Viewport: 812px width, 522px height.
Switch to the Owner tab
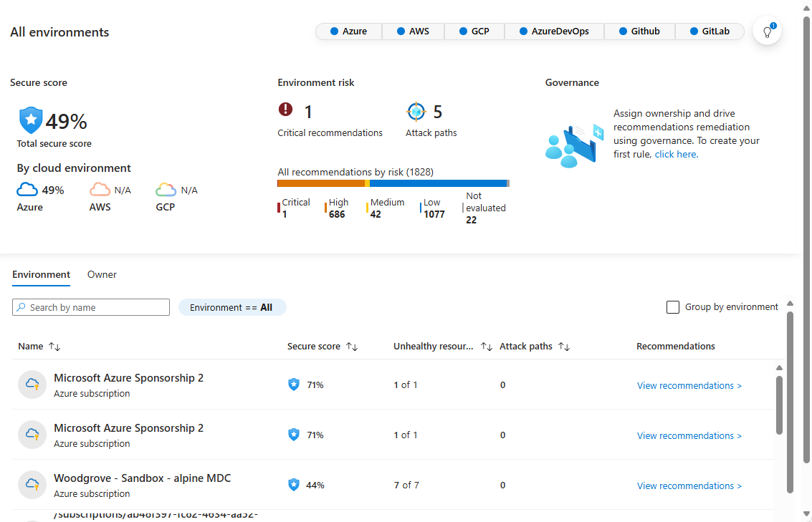tap(102, 275)
